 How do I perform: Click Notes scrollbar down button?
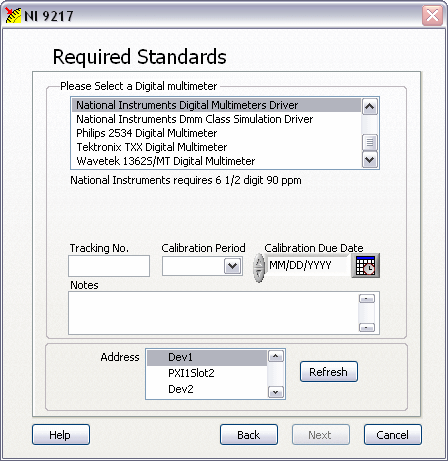tap(367, 327)
